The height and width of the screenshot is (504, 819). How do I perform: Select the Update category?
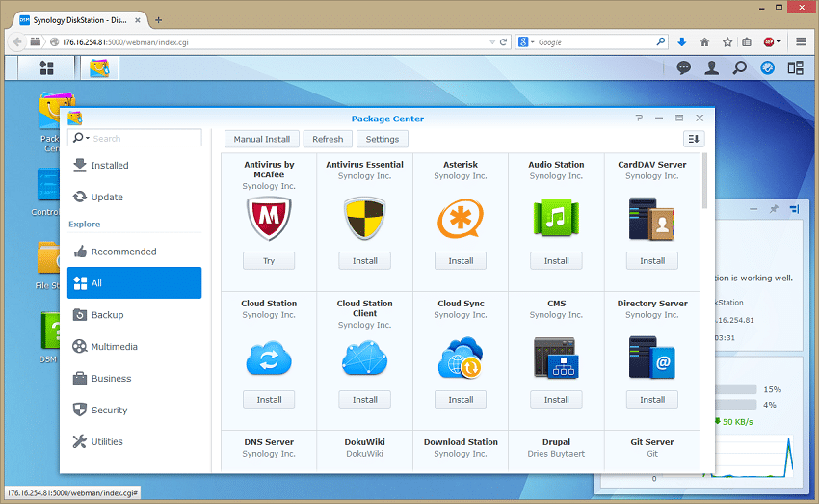[x=134, y=197]
